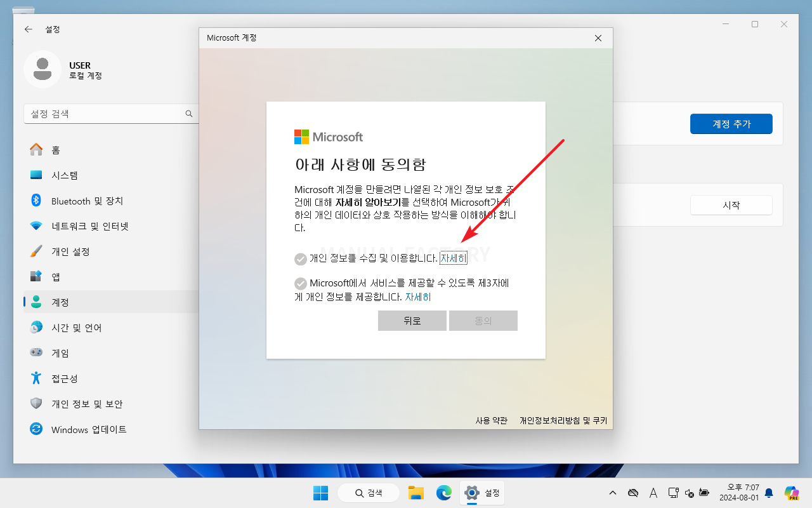Click the 동의 (Agree) button
Viewport: 812px width, 508px height.
[483, 321]
